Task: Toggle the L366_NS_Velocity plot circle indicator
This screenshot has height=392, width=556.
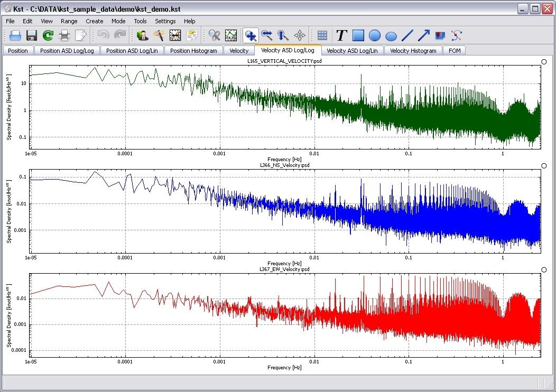Action: (x=544, y=166)
